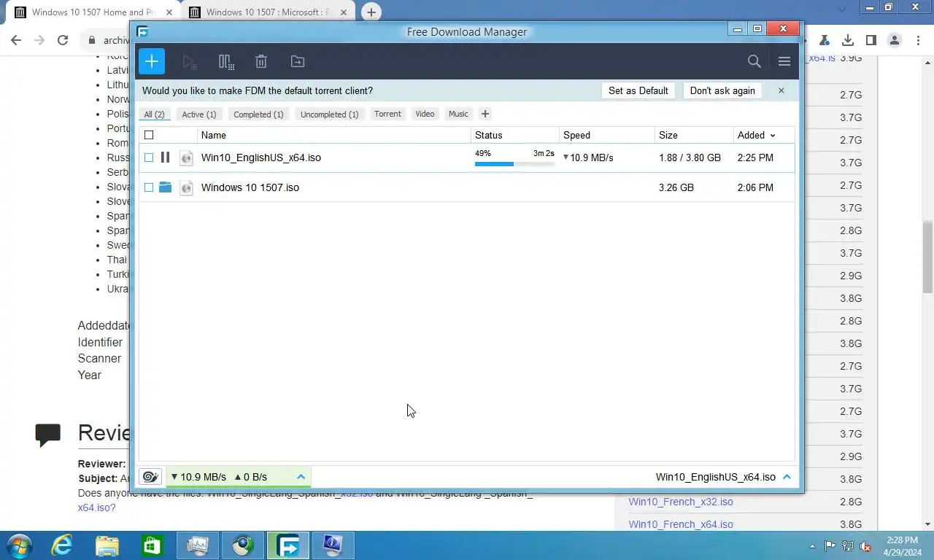This screenshot has width=934, height=560.
Task: Open browser downloads icon
Action: click(848, 40)
